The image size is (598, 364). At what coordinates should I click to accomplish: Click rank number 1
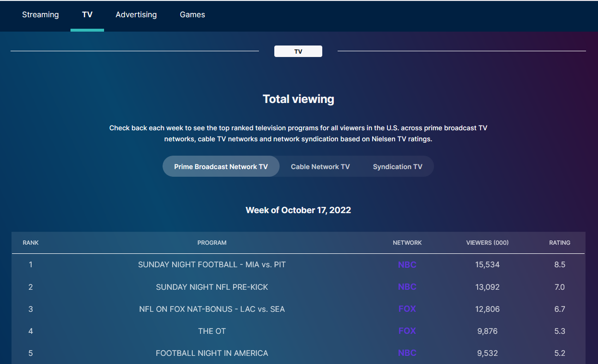(31, 265)
